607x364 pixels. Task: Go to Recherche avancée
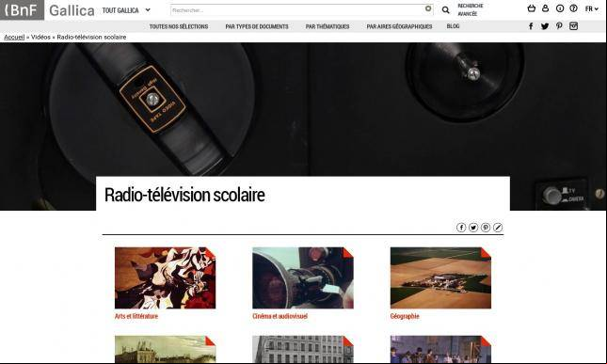(471, 9)
